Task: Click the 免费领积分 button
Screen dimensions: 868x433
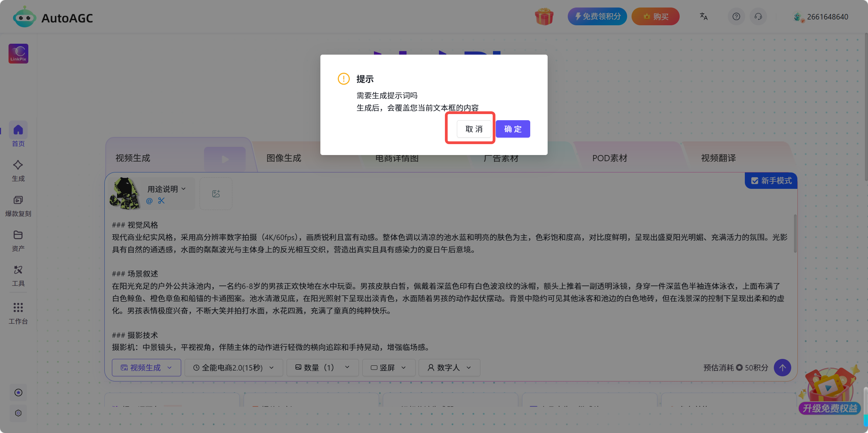Action: [597, 16]
